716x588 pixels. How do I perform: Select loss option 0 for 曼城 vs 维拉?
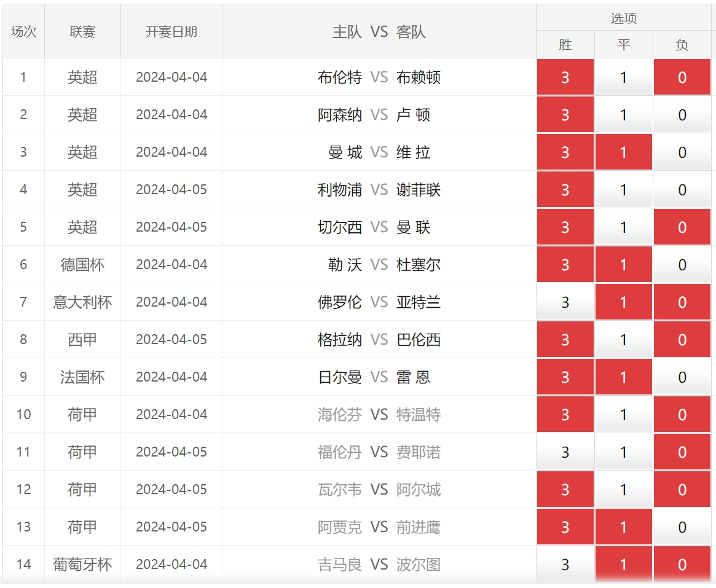[x=682, y=152]
